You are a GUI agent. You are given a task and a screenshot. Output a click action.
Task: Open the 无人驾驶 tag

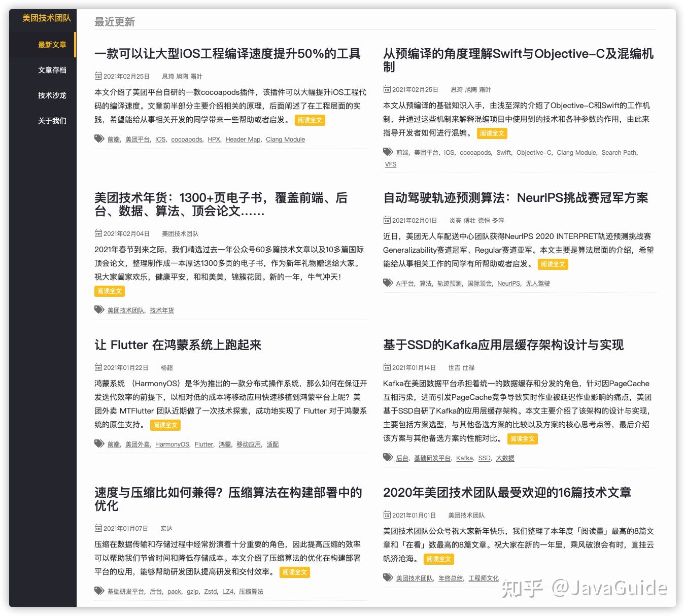click(538, 284)
